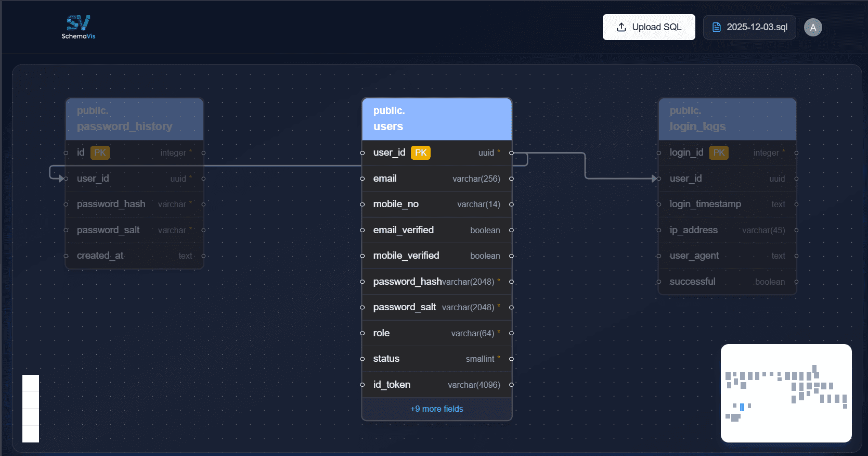868x456 pixels.
Task: Select the public.users table header
Action: (437, 119)
